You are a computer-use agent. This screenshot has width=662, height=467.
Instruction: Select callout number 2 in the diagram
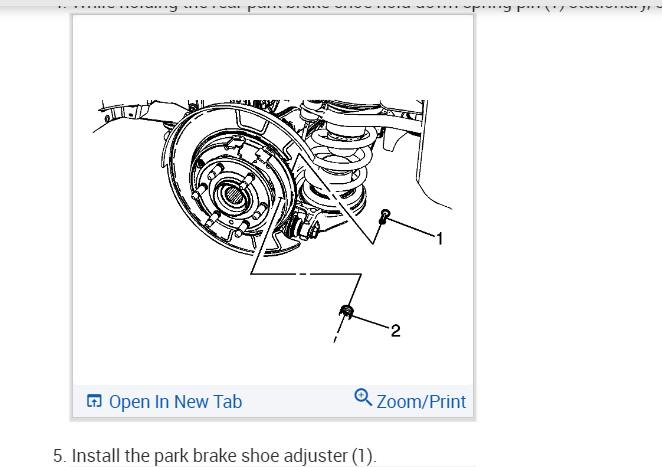(396, 330)
